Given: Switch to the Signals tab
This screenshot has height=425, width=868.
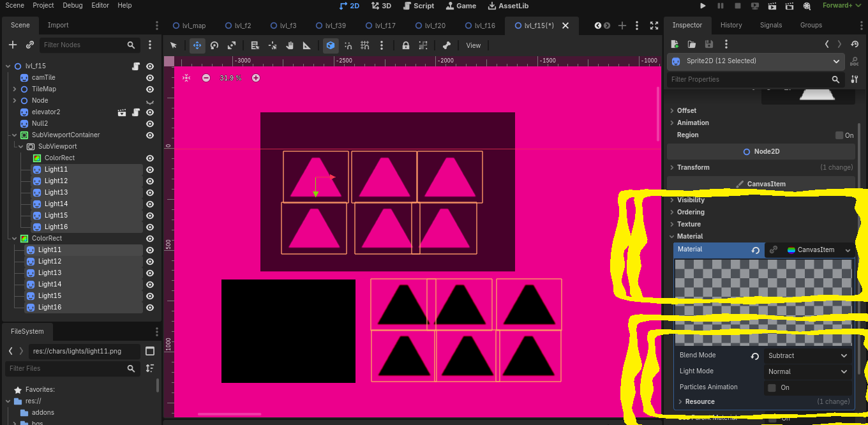Looking at the screenshot, I should pyautogui.click(x=771, y=26).
